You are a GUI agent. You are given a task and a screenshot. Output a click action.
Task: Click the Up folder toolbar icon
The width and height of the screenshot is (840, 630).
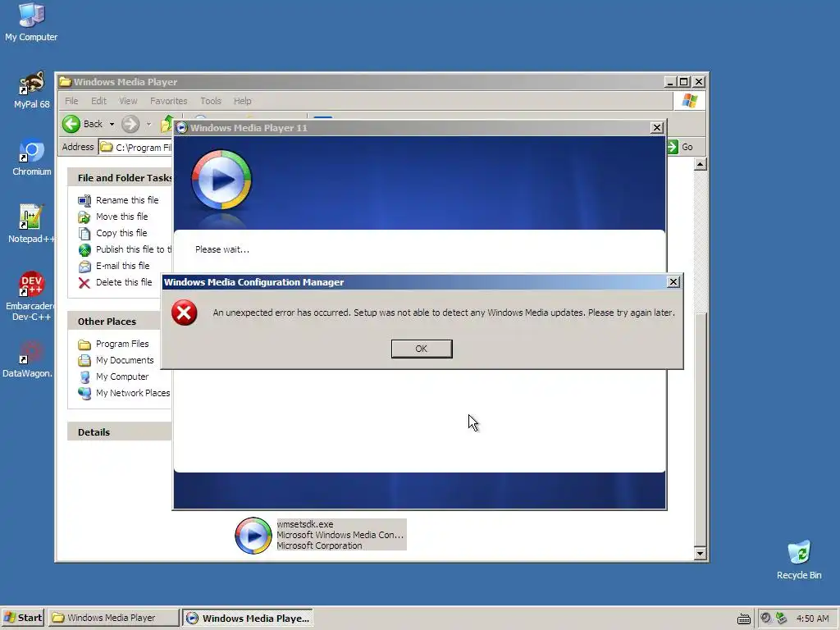point(167,125)
